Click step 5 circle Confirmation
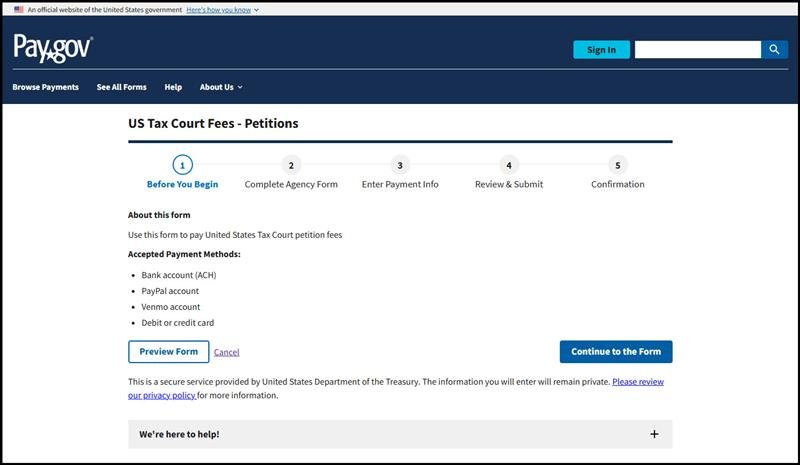 tap(618, 165)
